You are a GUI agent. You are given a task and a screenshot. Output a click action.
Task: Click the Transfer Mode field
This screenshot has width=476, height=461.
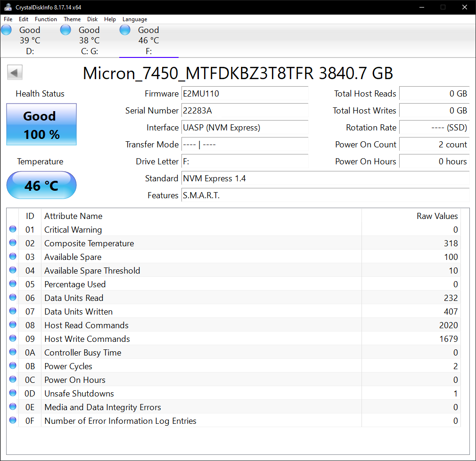(x=245, y=145)
